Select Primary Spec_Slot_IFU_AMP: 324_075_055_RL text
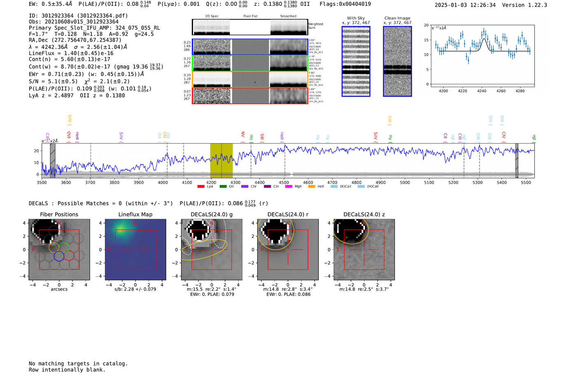This screenshot has width=576, height=392. [x=94, y=28]
